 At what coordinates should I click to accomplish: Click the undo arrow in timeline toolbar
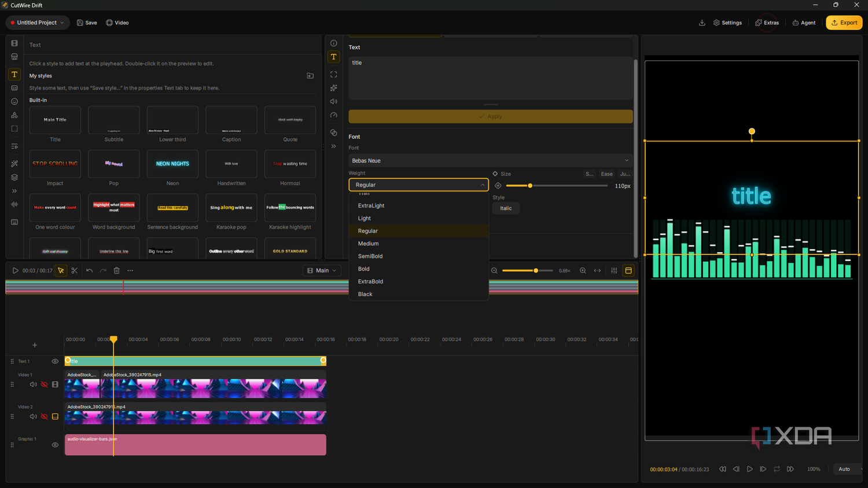(x=89, y=271)
